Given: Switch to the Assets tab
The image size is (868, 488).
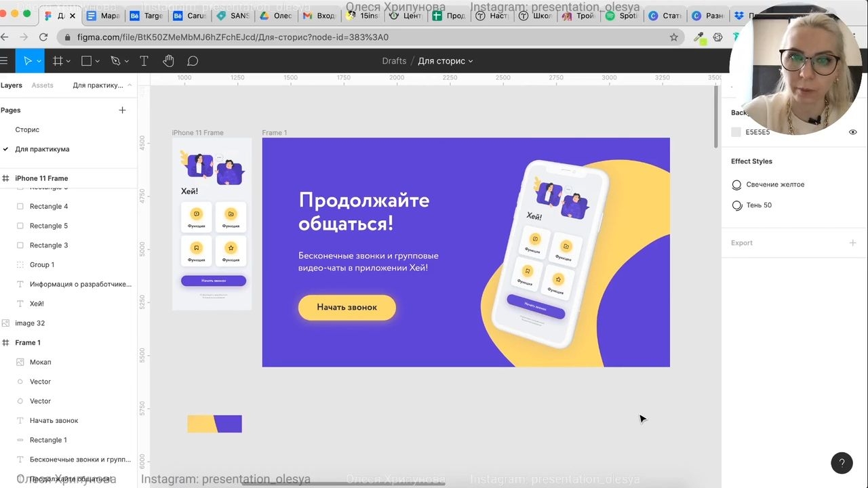Looking at the screenshot, I should (x=42, y=85).
